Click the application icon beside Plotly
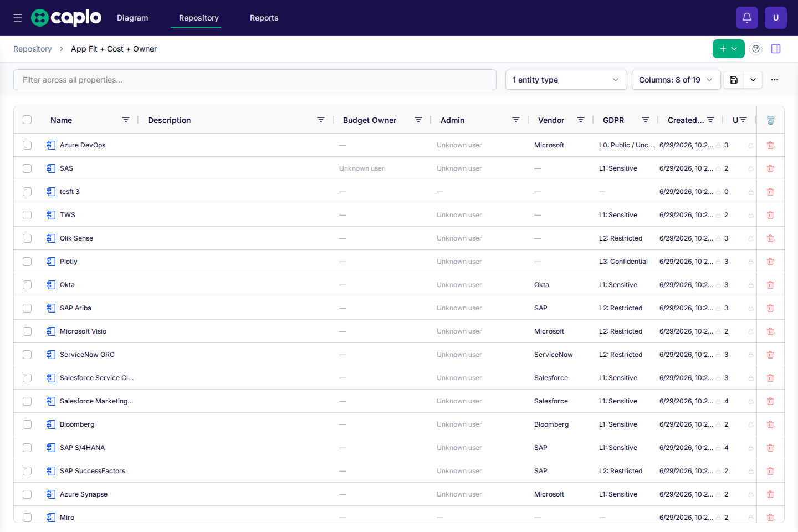The height and width of the screenshot is (532, 798). point(51,262)
